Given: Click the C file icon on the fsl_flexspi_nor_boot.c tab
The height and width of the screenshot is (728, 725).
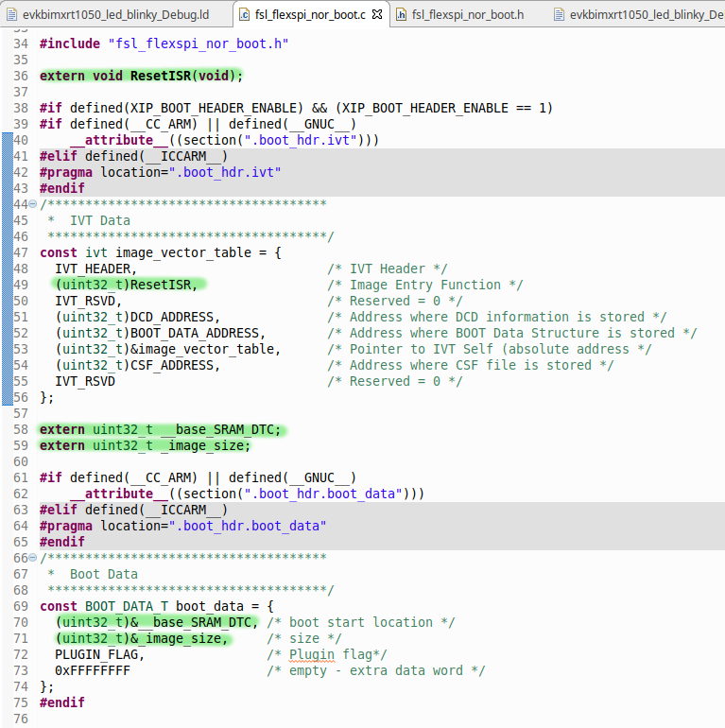Looking at the screenshot, I should [244, 15].
